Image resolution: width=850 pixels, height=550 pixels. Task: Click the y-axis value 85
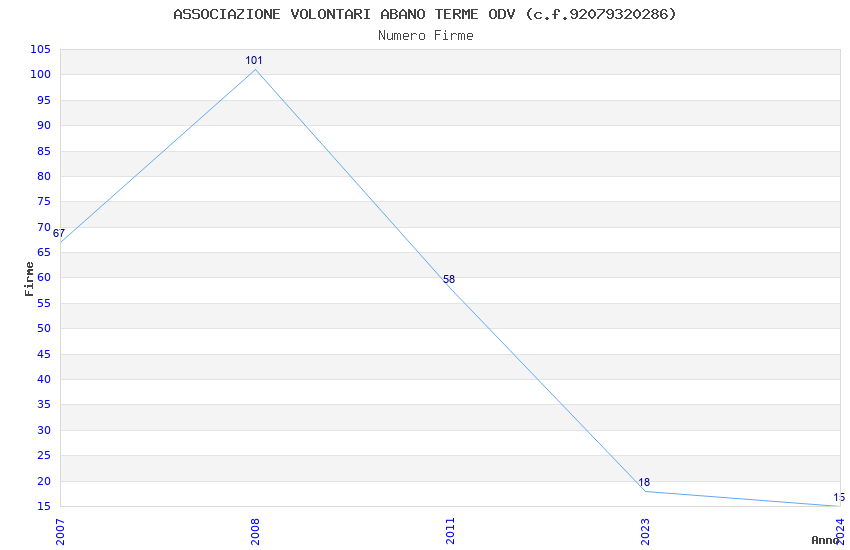[43, 151]
